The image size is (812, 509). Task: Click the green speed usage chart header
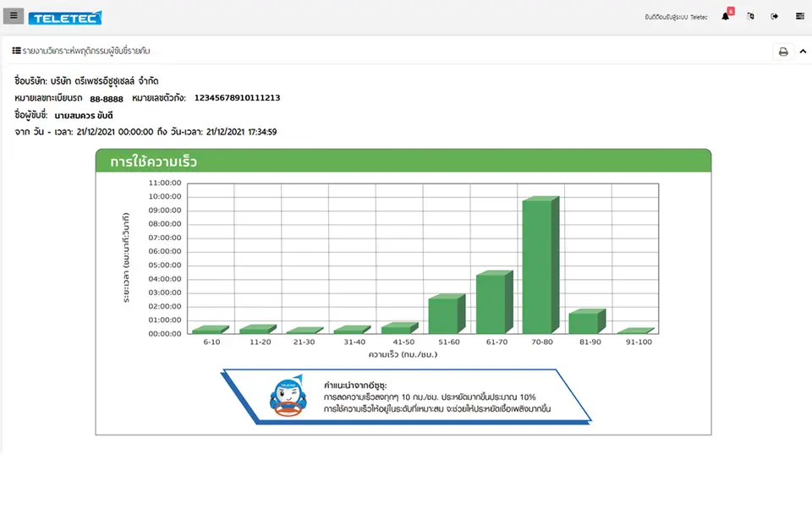[x=403, y=161]
